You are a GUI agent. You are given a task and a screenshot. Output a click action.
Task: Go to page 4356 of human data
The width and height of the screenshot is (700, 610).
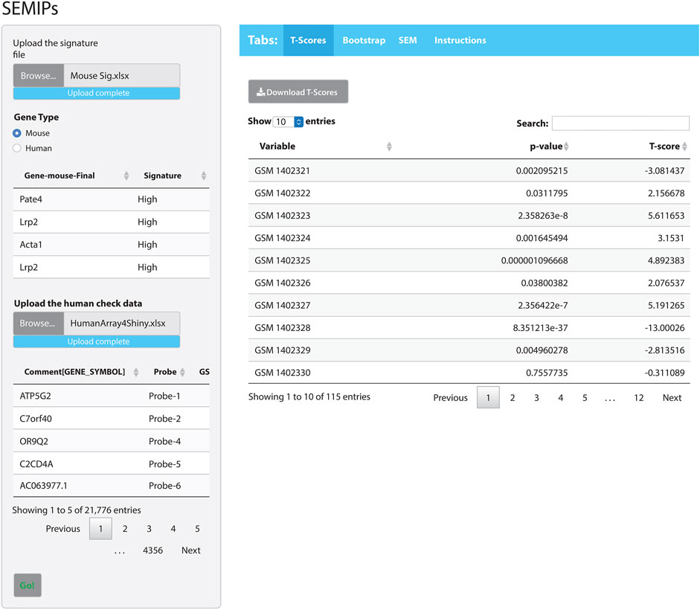coord(152,550)
